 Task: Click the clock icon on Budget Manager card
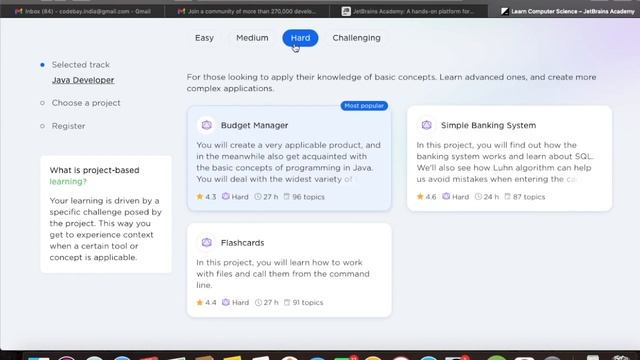(x=258, y=197)
